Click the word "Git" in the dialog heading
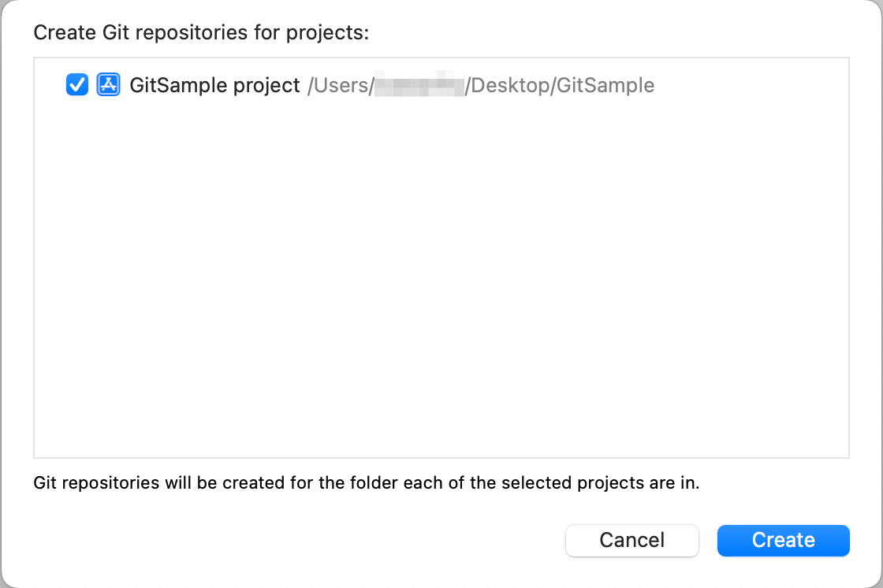This screenshot has width=883, height=588. pyautogui.click(x=119, y=33)
